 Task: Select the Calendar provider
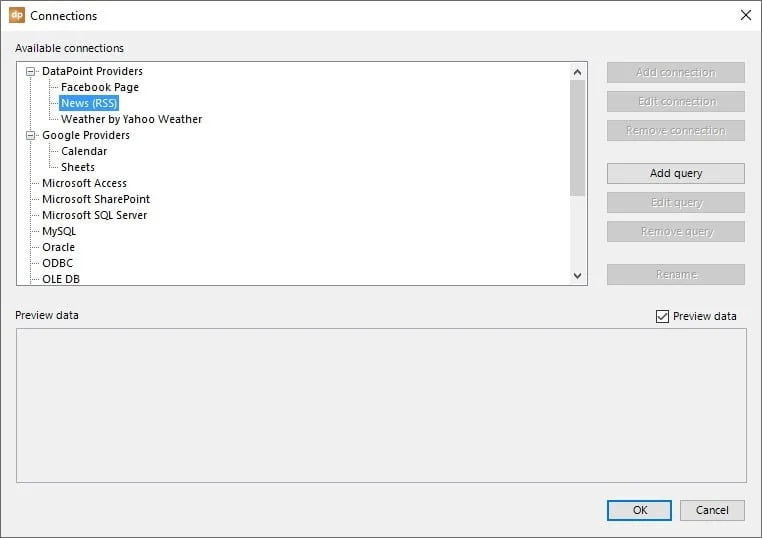pyautogui.click(x=84, y=151)
